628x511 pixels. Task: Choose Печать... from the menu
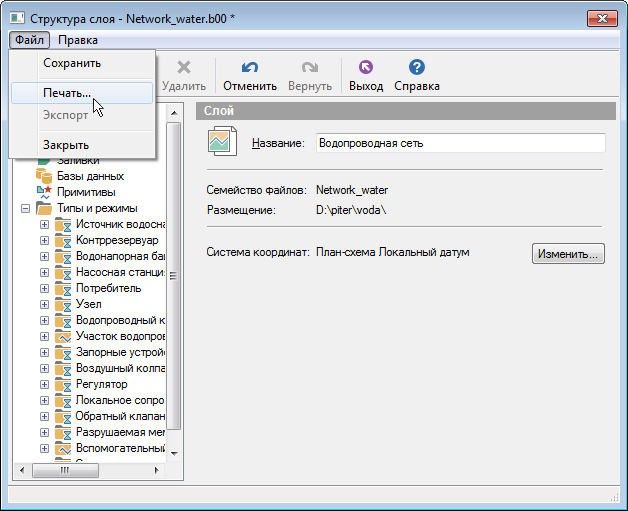[x=82, y=93]
